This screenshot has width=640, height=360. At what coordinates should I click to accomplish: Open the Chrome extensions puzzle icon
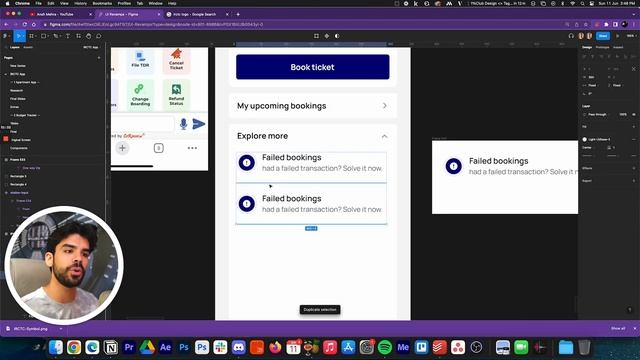pyautogui.click(x=607, y=24)
